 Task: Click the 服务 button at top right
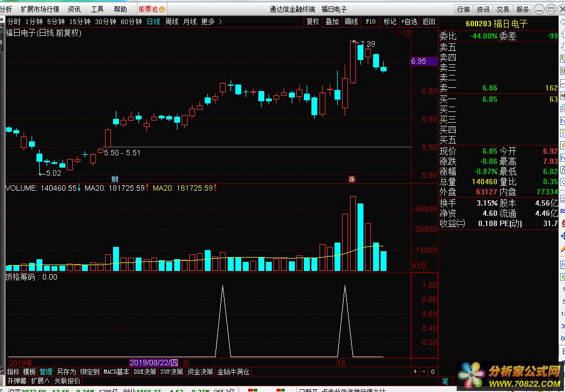click(523, 9)
